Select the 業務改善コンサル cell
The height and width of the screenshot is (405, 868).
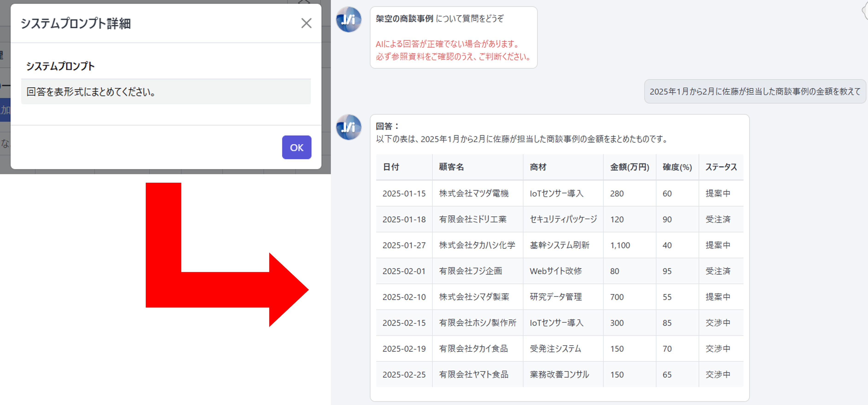pos(559,375)
